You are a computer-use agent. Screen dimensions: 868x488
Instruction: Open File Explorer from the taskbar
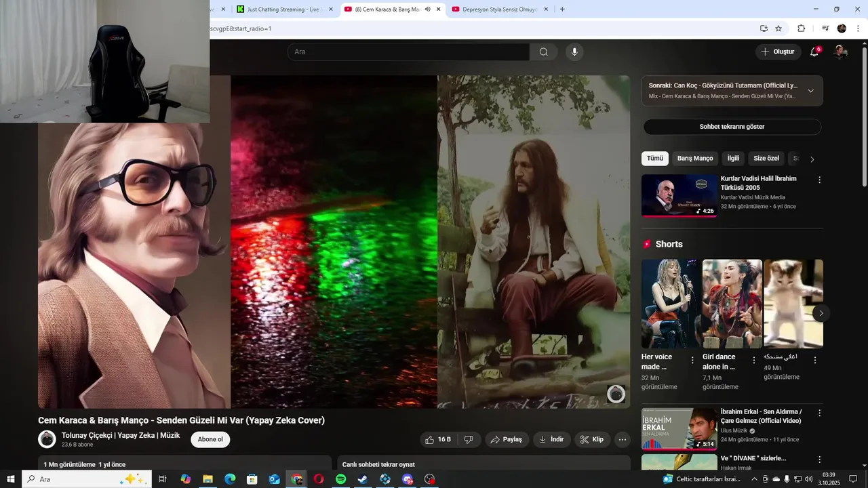[208, 479]
